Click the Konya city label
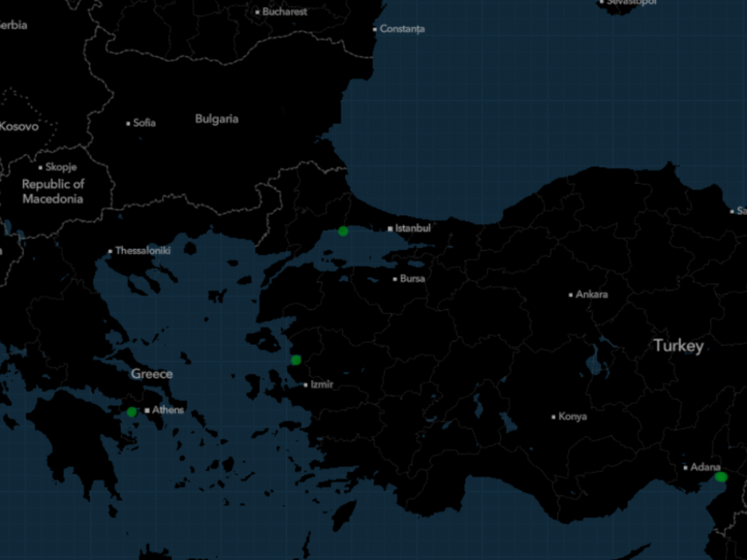Image resolution: width=747 pixels, height=560 pixels. pos(573,417)
